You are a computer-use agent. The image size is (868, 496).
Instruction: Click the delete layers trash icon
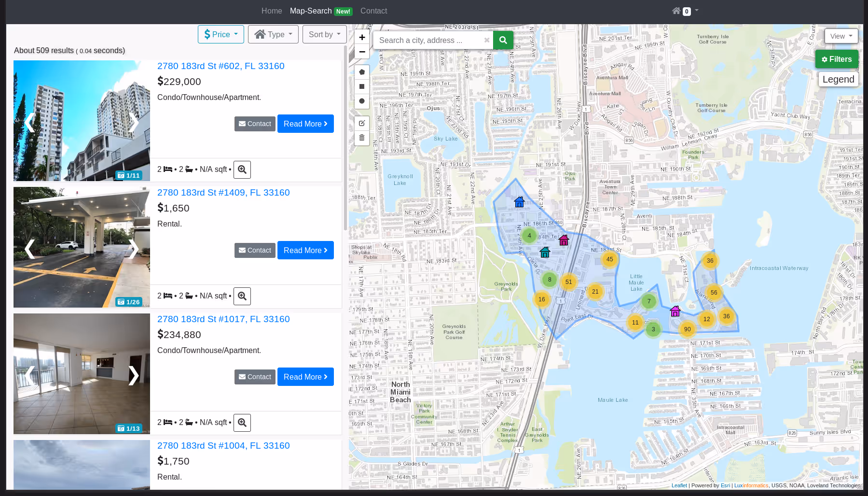362,138
